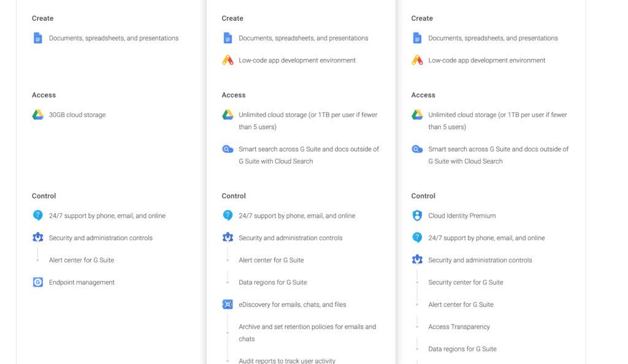This screenshot has height=364, width=628.
Task: Click Cloud Search icon in third column
Action: pos(417,149)
